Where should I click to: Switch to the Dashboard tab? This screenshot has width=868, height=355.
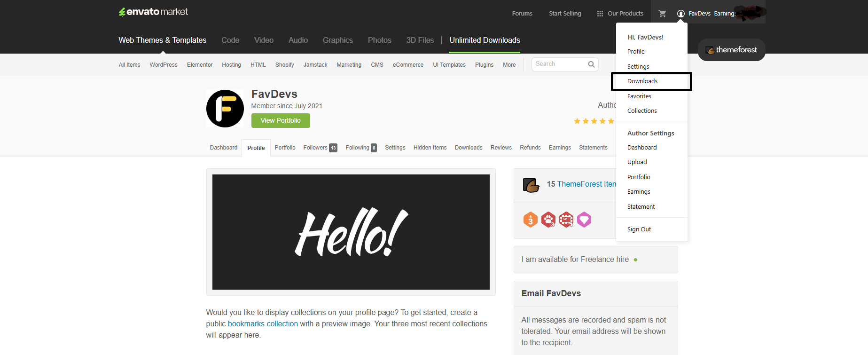(x=224, y=148)
